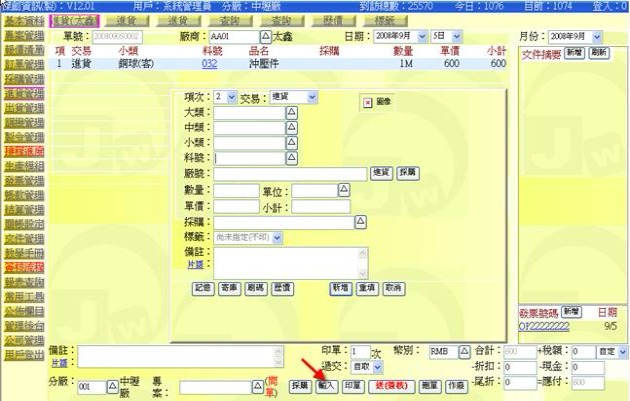This screenshot has height=401, width=630.
Task: Click the lookup triangle beside 單位 field
Action: (x=342, y=191)
